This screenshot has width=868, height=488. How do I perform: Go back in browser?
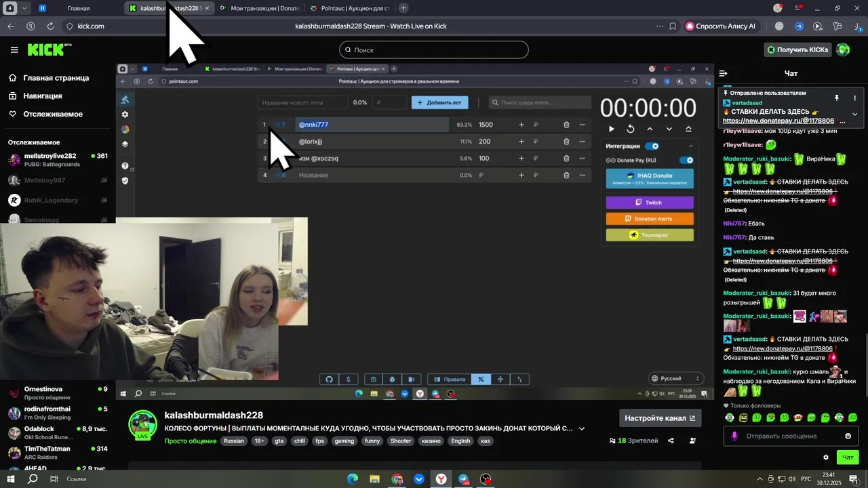[10, 26]
